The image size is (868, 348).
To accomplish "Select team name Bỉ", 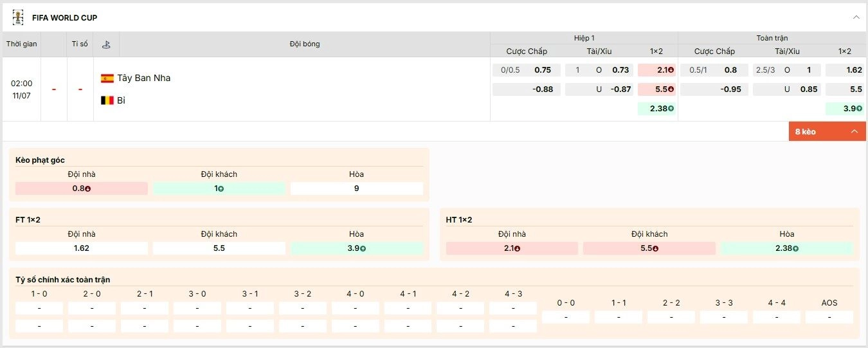I will click(x=121, y=100).
